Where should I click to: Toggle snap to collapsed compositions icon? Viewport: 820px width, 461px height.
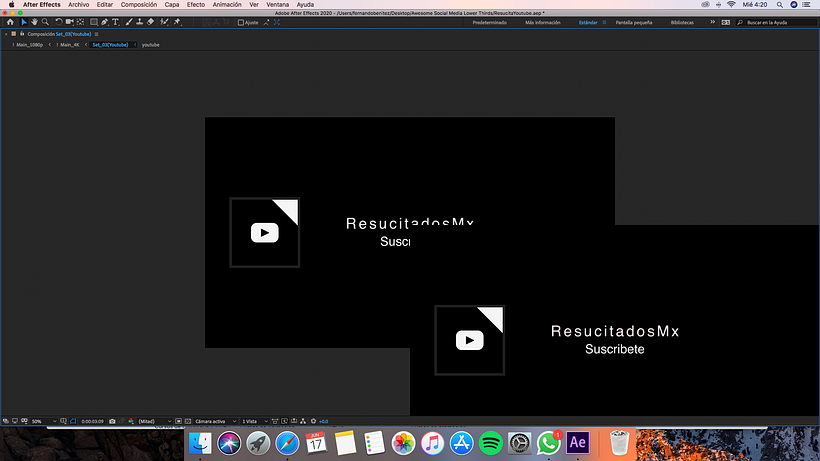(x=266, y=22)
